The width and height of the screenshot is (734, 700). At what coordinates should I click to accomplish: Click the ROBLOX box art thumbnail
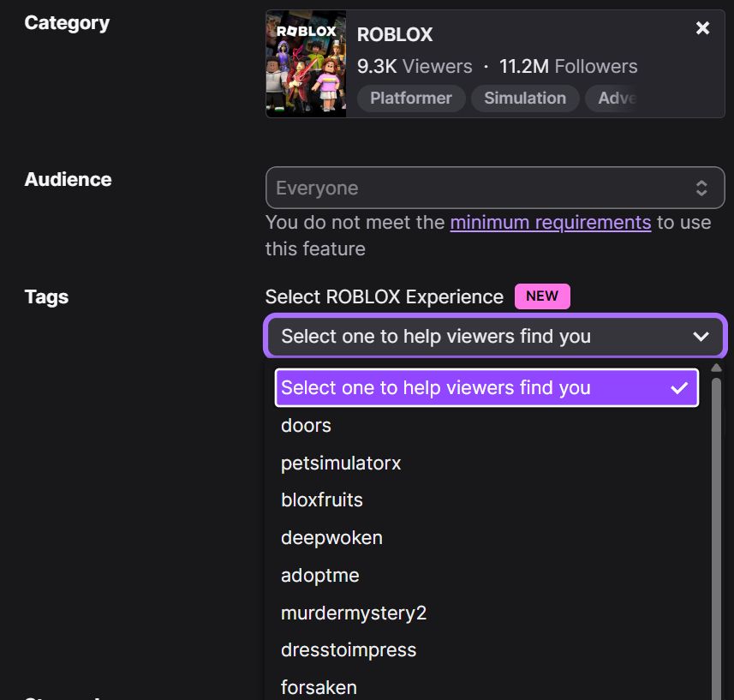306,63
